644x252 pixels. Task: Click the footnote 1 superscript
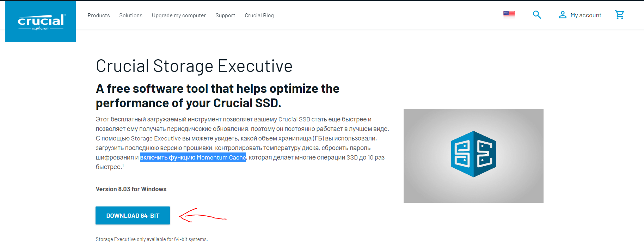pyautogui.click(x=123, y=165)
